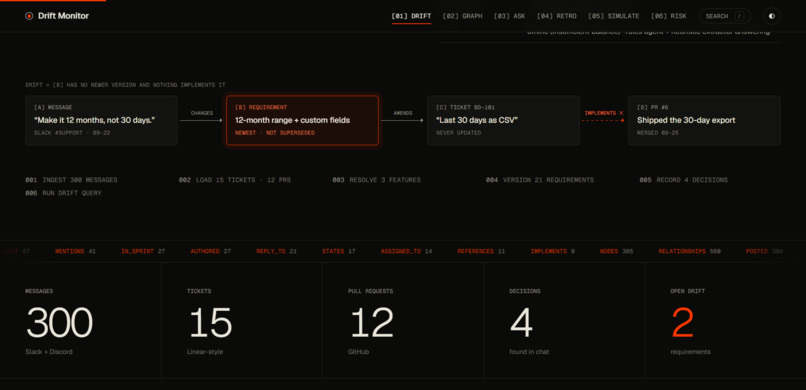Click the PULL REQUESTS 12 stat card
806x390 pixels.
tap(403, 321)
